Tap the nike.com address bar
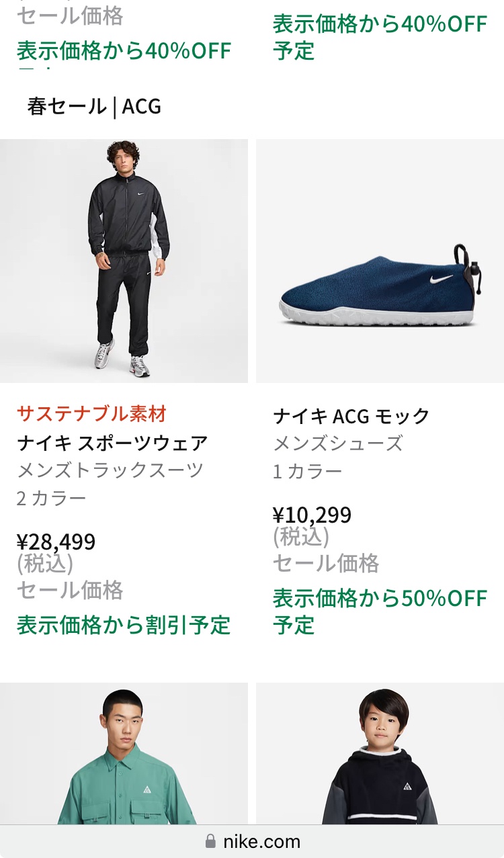This screenshot has height=858, width=504. tap(252, 841)
